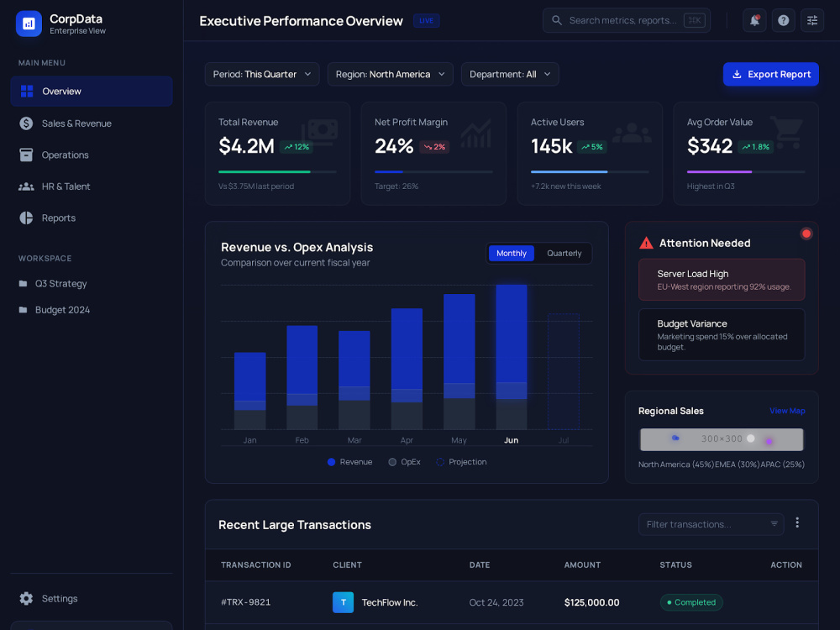This screenshot has height=630, width=840.
Task: Open the Department: All dropdown
Action: (510, 75)
